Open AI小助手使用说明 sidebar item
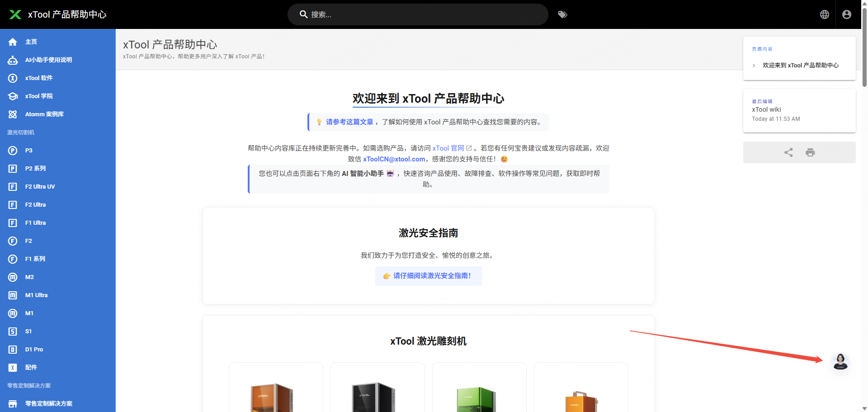868x412 pixels. coord(58,60)
